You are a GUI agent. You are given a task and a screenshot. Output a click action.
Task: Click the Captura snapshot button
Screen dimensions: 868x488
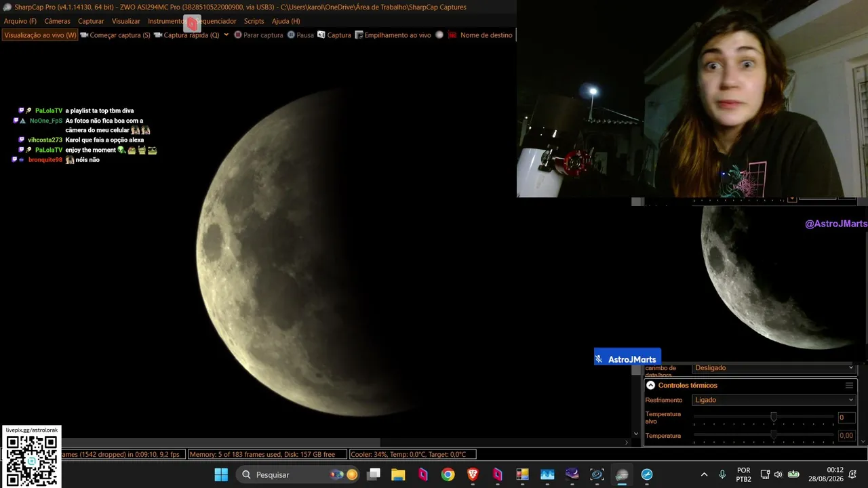[334, 35]
